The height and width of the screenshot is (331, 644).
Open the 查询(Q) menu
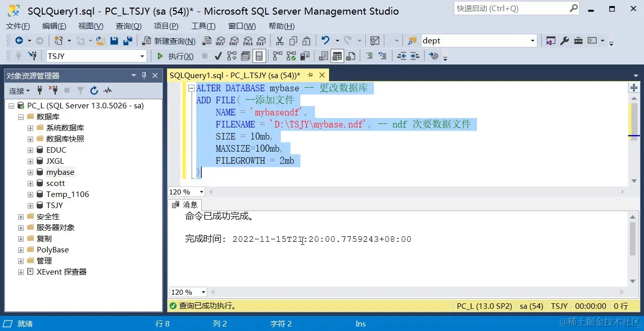pyautogui.click(x=128, y=26)
